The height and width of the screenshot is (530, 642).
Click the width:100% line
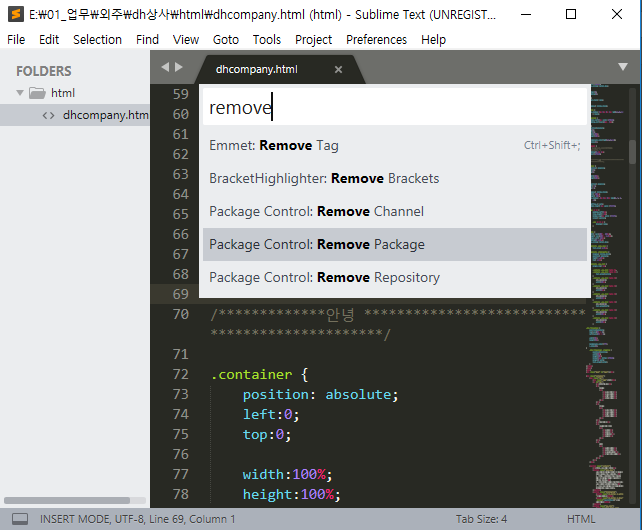(x=287, y=474)
